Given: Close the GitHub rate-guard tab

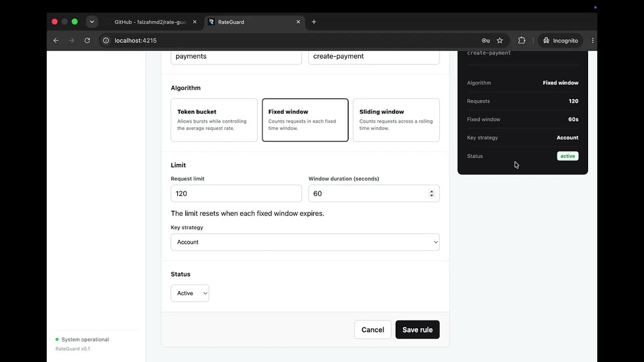Looking at the screenshot, I should coord(195,22).
